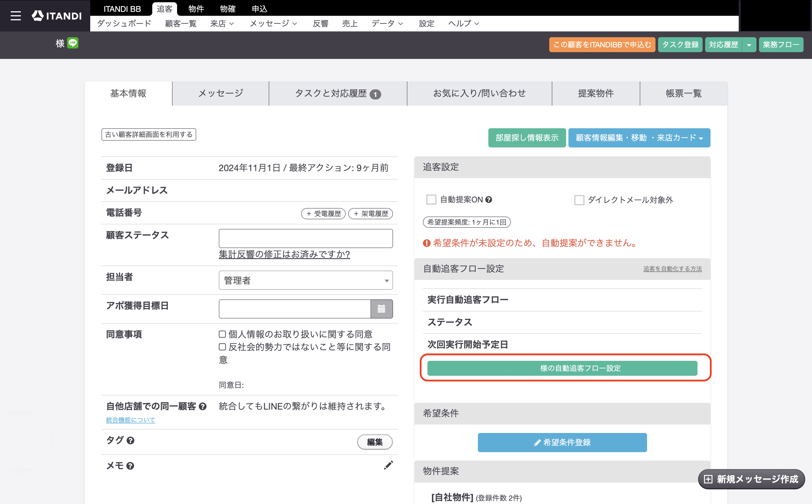The width and height of the screenshot is (812, 504).
Task: Click the 希望条件登録 button
Action: tap(562, 443)
